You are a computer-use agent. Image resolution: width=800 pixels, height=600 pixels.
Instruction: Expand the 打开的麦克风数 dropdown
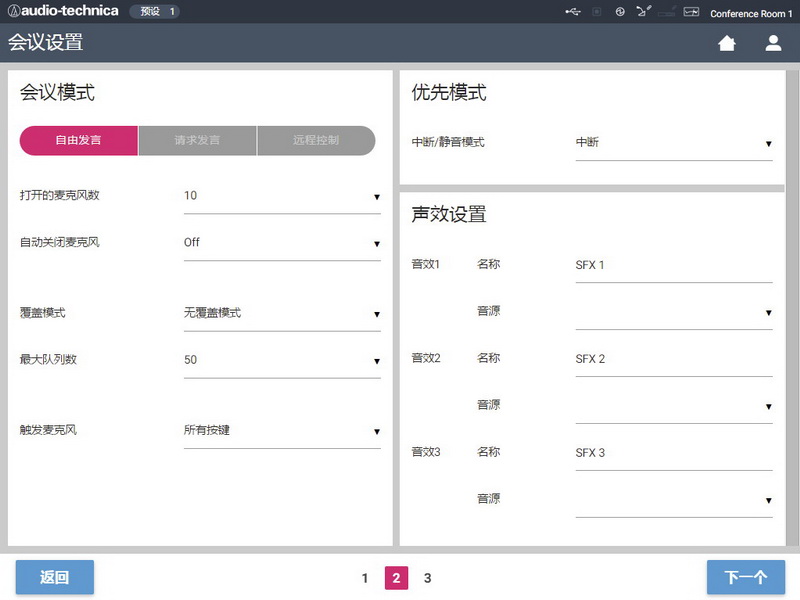(x=282, y=197)
